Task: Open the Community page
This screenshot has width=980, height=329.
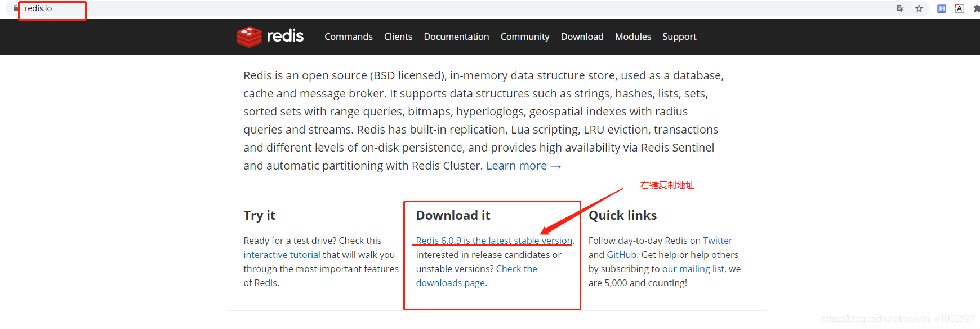Action: tap(525, 37)
